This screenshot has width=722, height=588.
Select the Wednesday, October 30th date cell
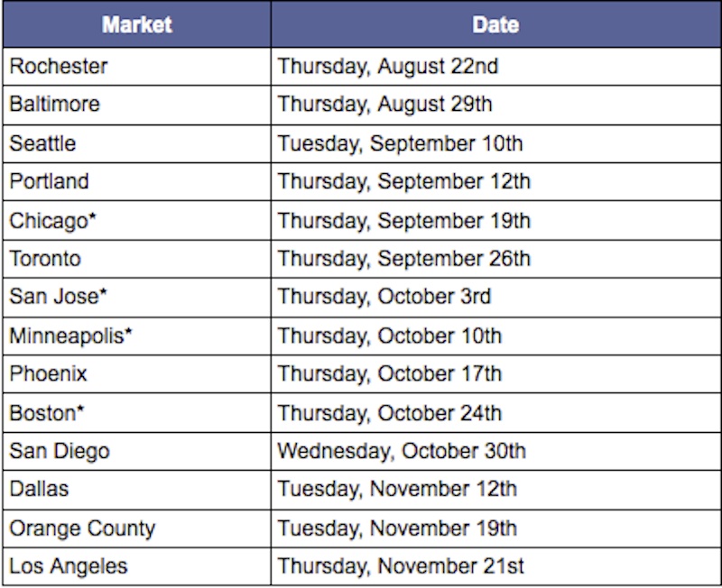pos(495,451)
